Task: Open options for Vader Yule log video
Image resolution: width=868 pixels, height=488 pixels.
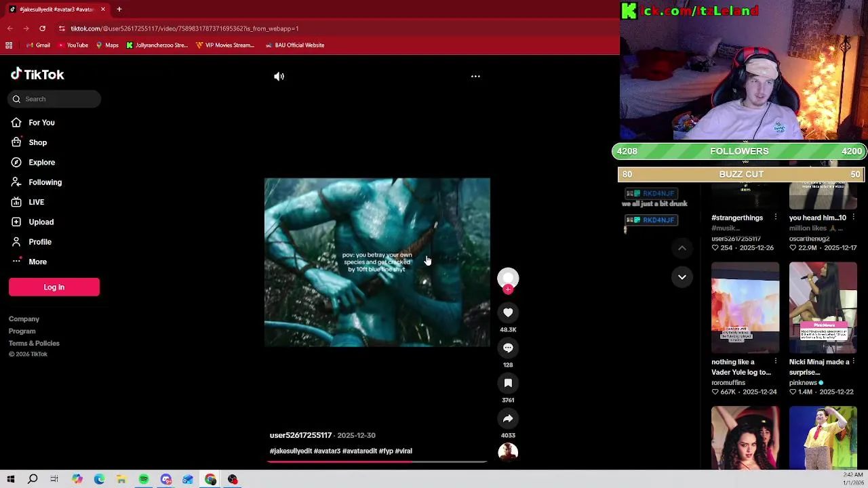Action: (x=776, y=362)
